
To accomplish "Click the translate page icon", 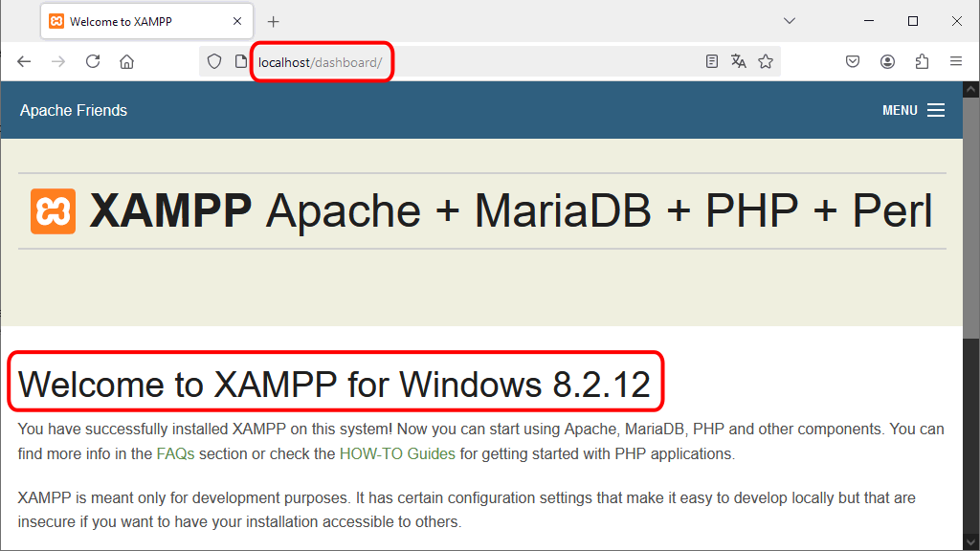I will point(738,61).
